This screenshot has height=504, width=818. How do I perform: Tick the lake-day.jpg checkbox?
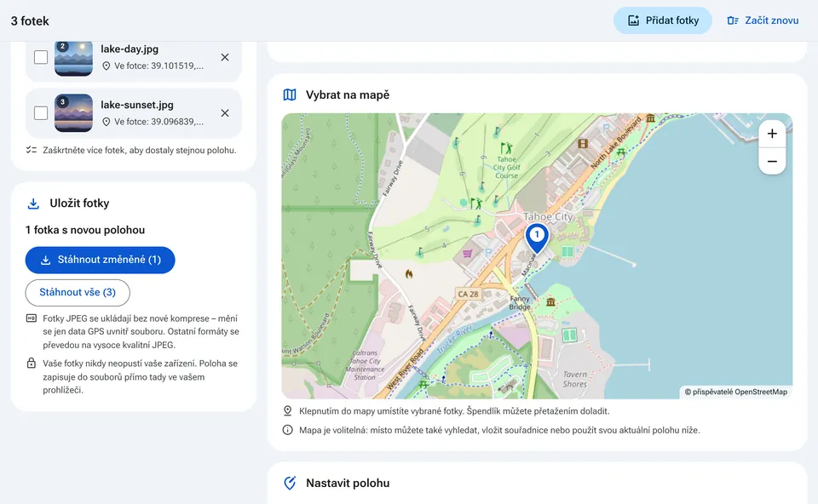41,57
